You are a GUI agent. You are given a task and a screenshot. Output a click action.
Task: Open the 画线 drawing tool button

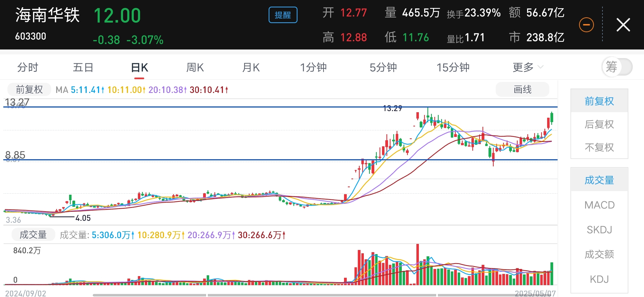point(522,89)
